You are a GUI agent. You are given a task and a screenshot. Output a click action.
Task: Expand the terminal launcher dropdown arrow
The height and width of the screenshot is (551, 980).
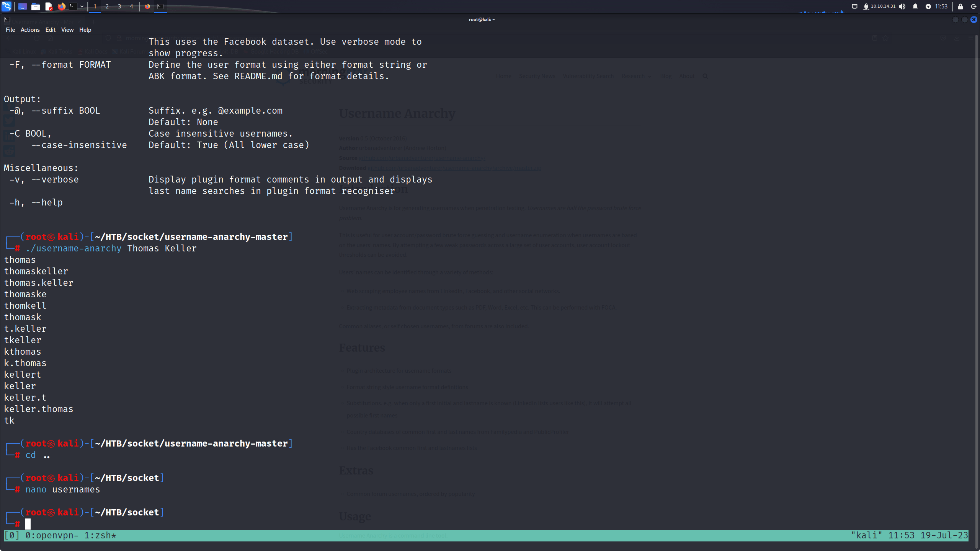click(x=82, y=7)
